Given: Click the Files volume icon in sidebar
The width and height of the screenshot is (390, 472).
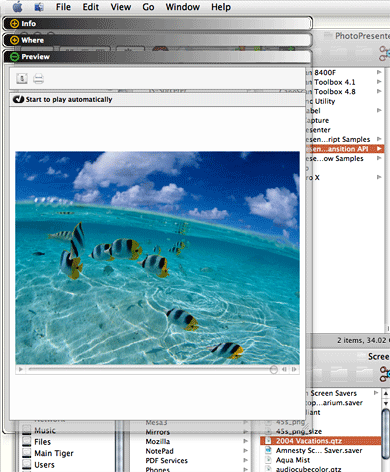Looking at the screenshot, I should (27, 442).
